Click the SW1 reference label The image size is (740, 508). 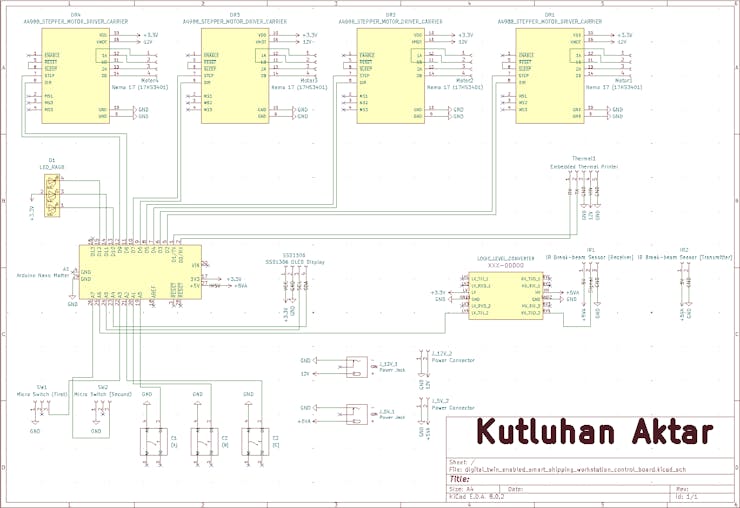tap(42, 387)
